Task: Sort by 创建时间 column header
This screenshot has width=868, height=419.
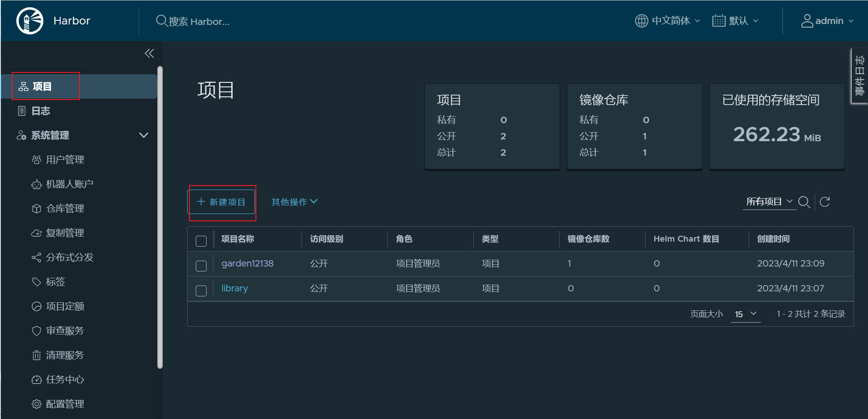Action: pyautogui.click(x=774, y=239)
